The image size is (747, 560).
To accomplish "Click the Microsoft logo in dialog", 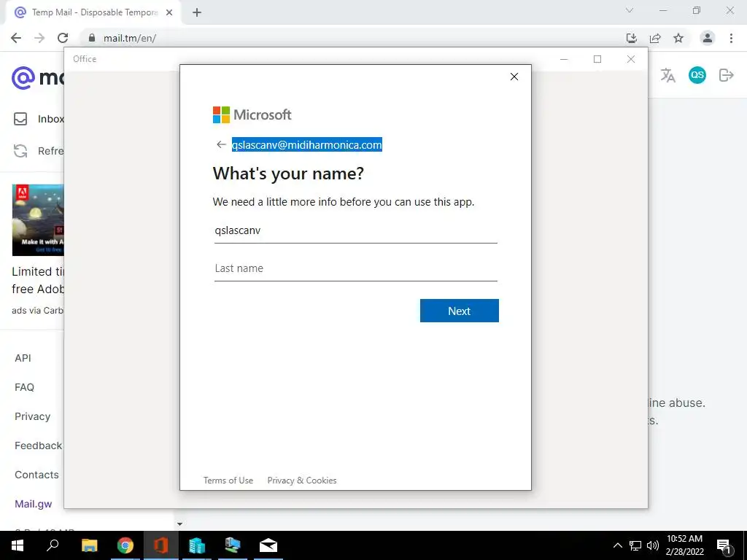I will [x=252, y=114].
